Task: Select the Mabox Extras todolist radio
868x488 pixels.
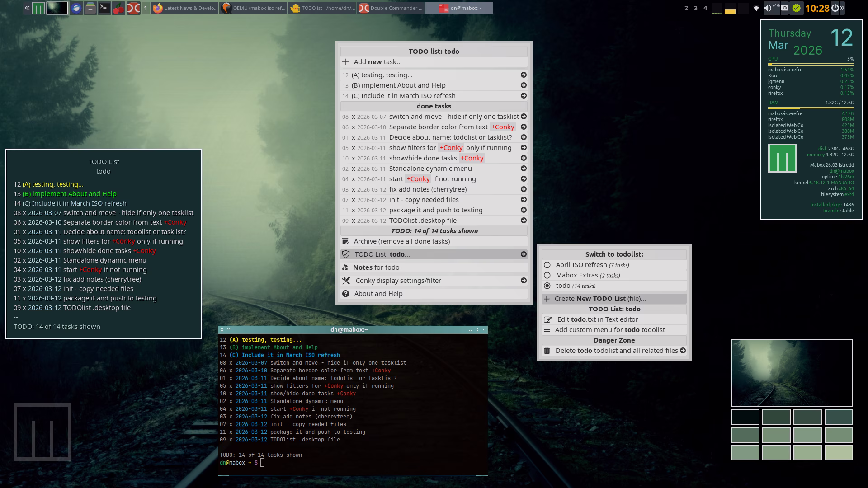Action: [547, 275]
